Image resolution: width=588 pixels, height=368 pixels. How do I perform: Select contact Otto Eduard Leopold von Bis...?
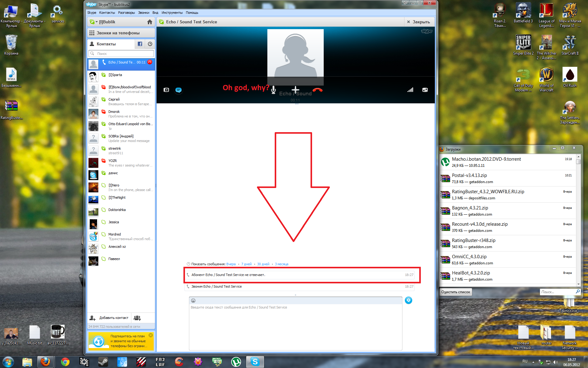(x=121, y=126)
